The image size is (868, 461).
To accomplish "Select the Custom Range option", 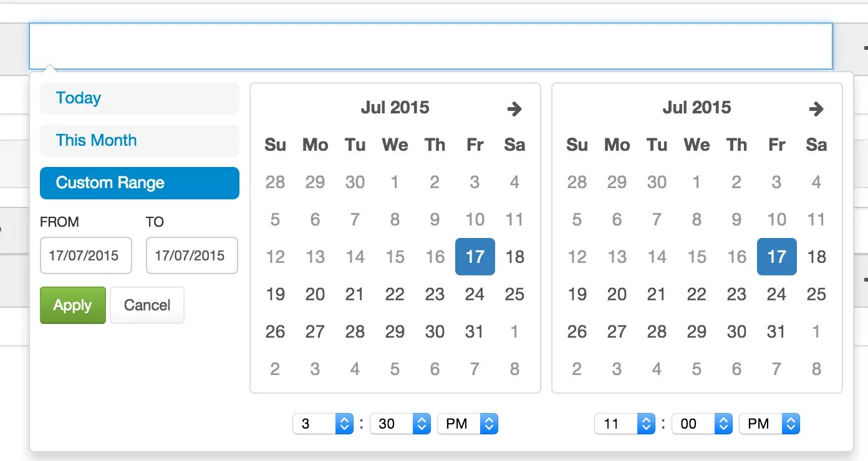I will (140, 183).
